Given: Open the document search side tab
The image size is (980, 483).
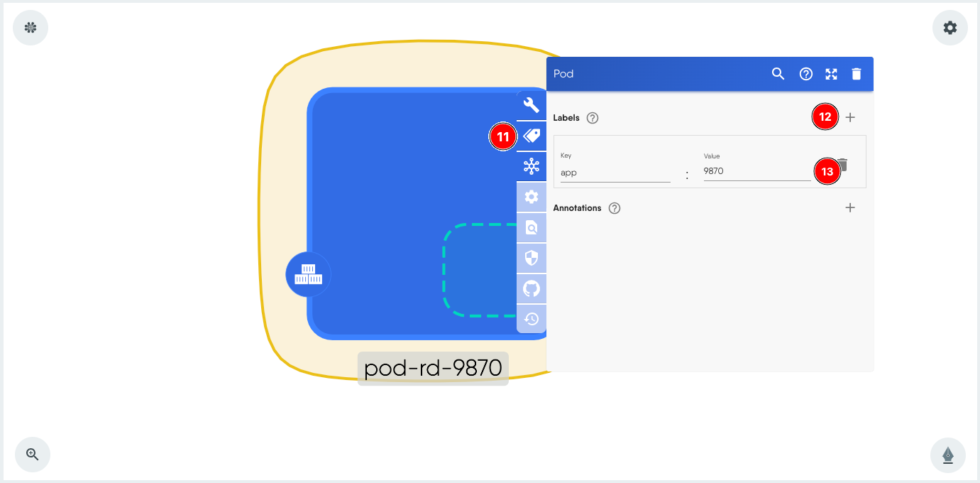Looking at the screenshot, I should 531,227.
